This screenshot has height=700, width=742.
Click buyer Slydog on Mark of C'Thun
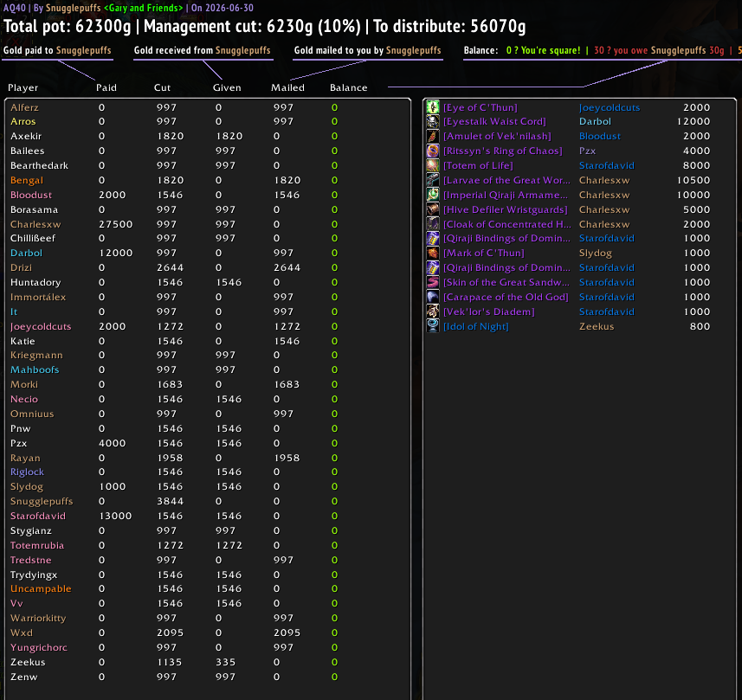(x=596, y=253)
